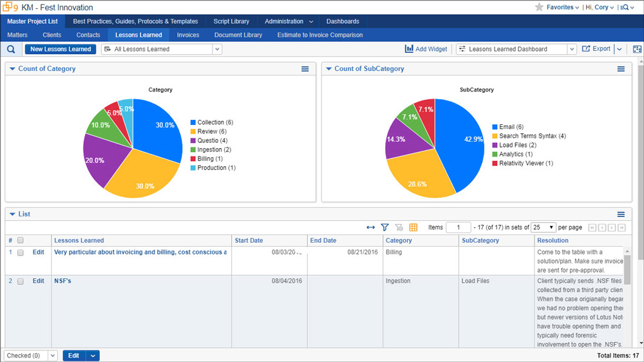The height and width of the screenshot is (362, 644).
Task: Expand the Leasons Learned Dashboard dropdown
Action: pos(572,49)
